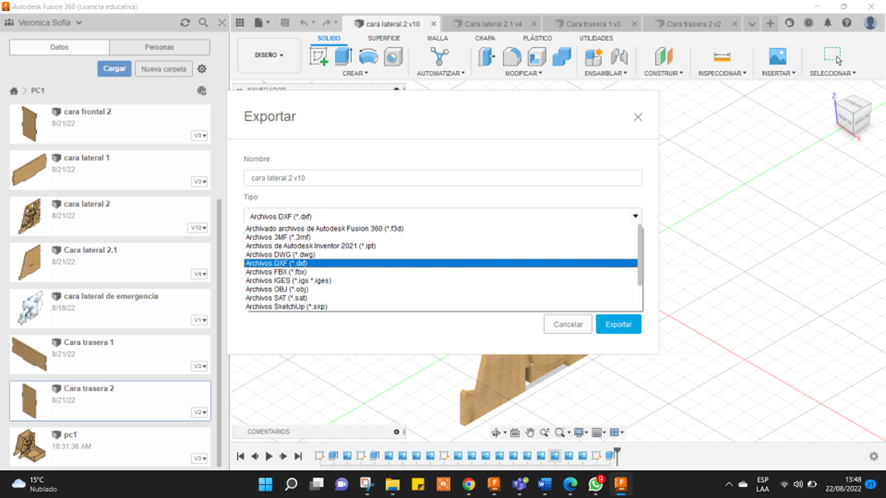Click the Nombre file name field
Viewport: 886px width, 498px height.
click(443, 177)
